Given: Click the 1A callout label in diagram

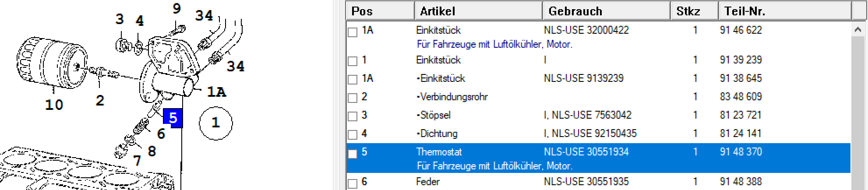Looking at the screenshot, I should 216,91.
